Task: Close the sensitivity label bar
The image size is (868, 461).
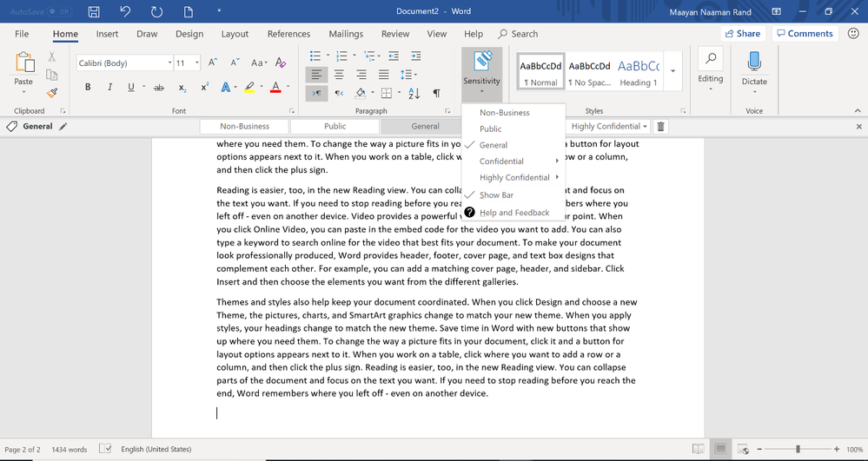Action: [858, 127]
